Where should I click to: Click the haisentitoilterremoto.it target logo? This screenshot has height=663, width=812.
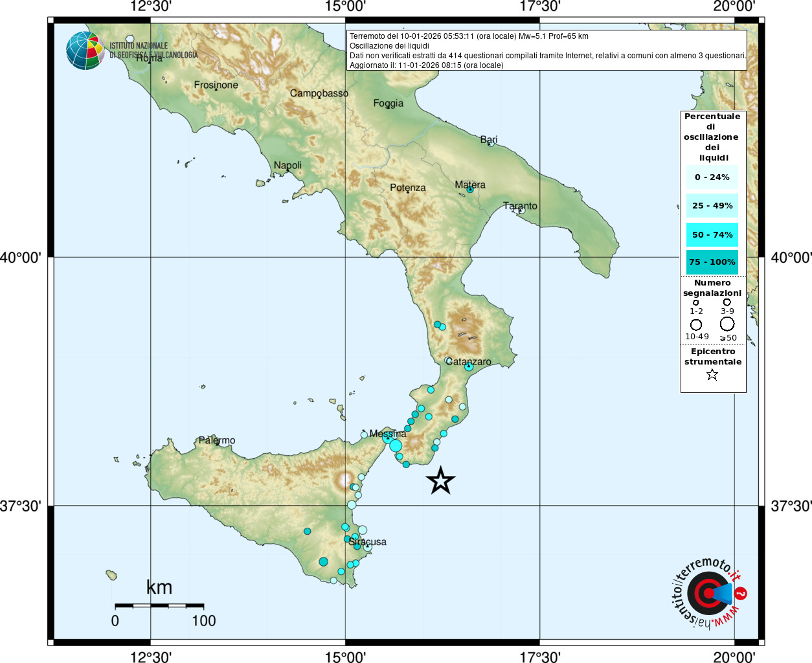(708, 593)
